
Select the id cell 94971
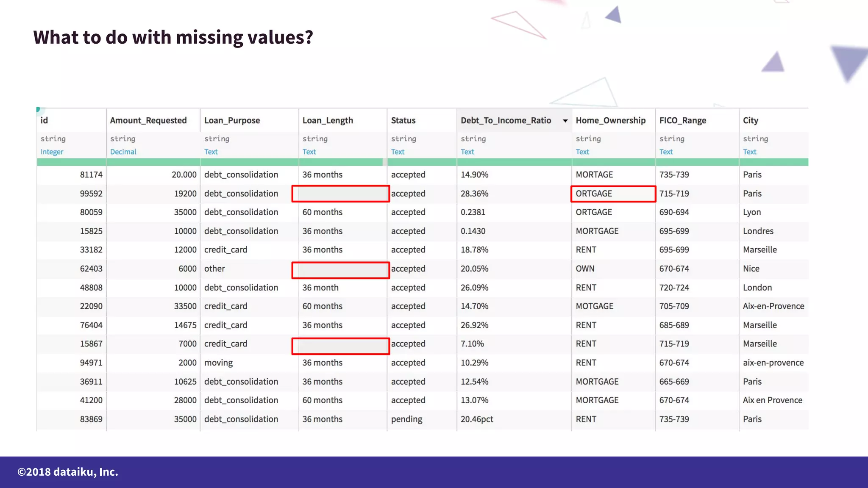coord(91,363)
